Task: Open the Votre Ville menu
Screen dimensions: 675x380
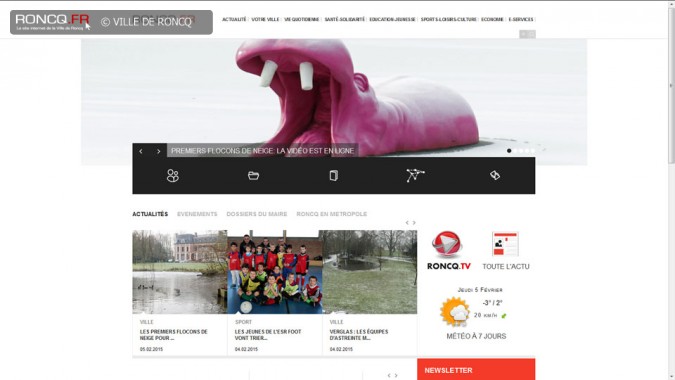Action: click(x=265, y=19)
